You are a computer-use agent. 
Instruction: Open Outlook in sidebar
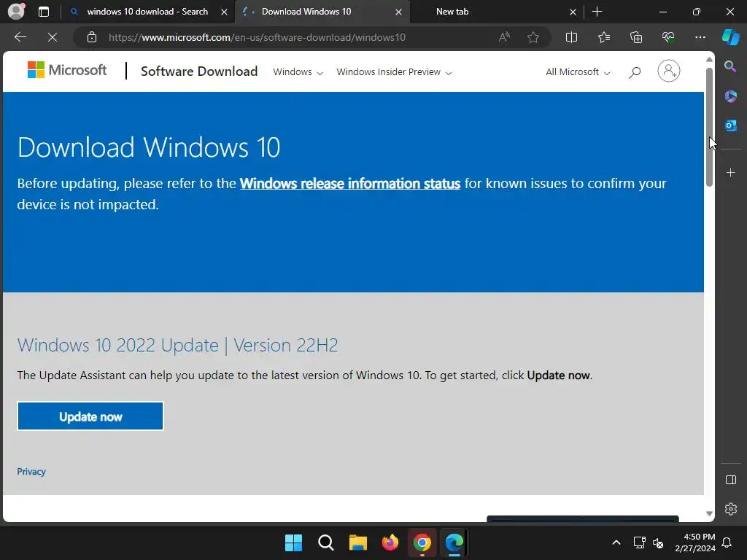(730, 125)
